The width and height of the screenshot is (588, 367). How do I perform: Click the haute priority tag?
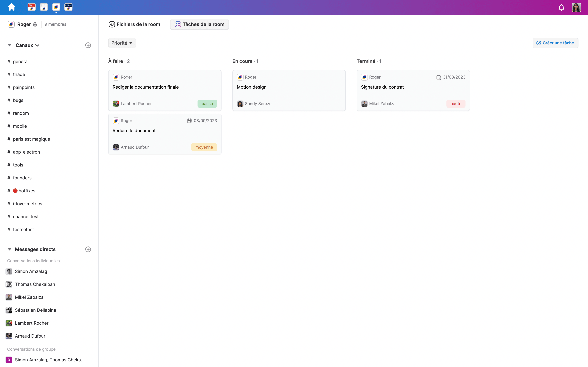[x=455, y=104]
